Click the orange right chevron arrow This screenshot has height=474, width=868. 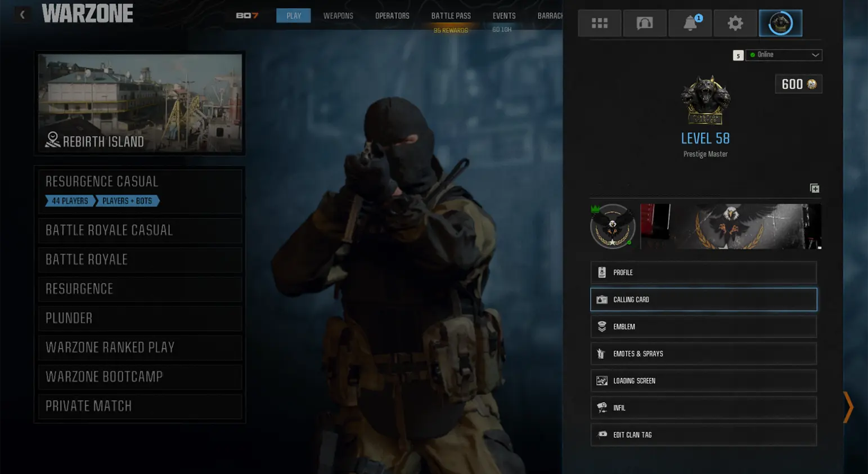(x=848, y=407)
